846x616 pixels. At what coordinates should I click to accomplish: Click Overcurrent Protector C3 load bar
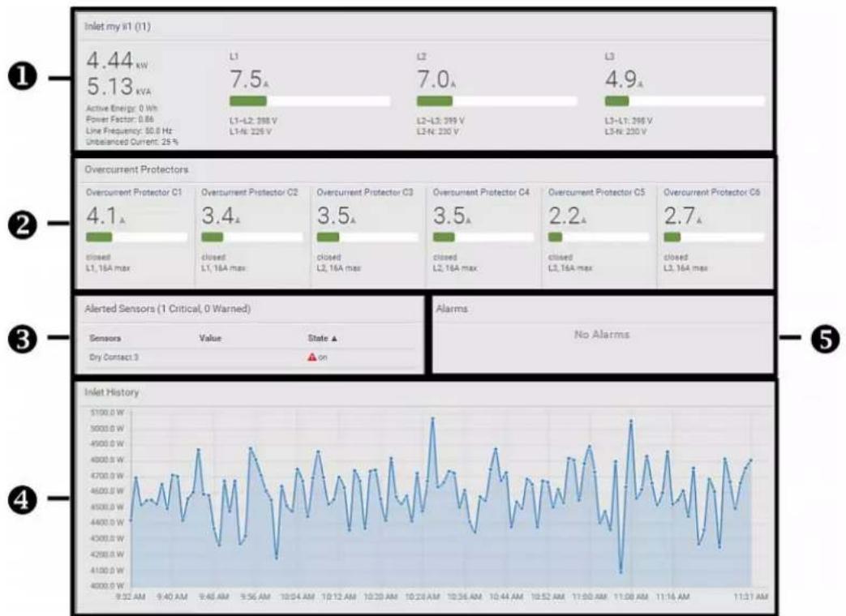[367, 237]
